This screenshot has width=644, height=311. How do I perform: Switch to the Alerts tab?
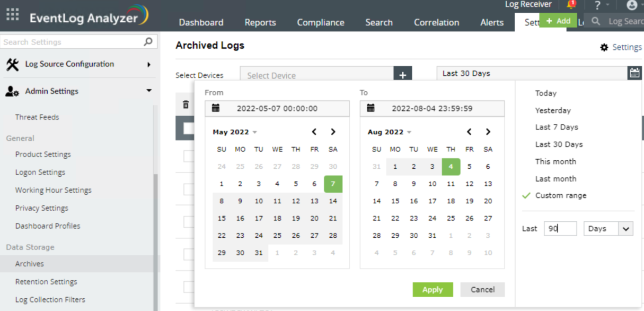pos(492,22)
